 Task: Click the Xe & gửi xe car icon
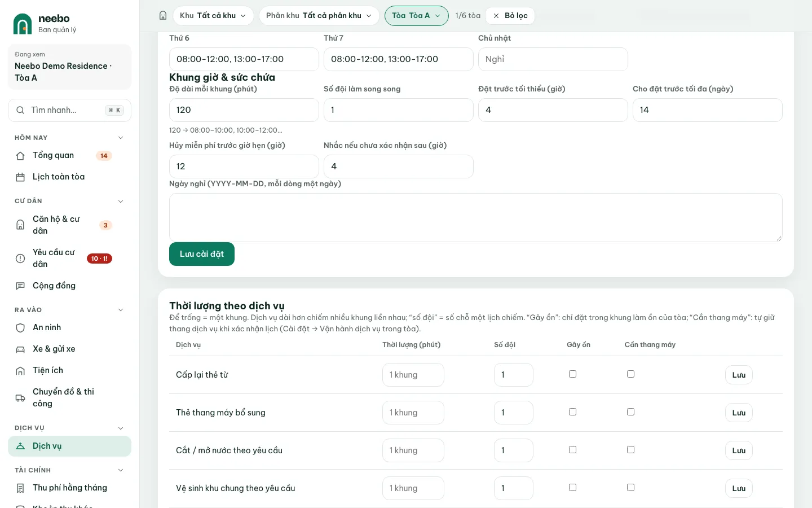coord(20,349)
